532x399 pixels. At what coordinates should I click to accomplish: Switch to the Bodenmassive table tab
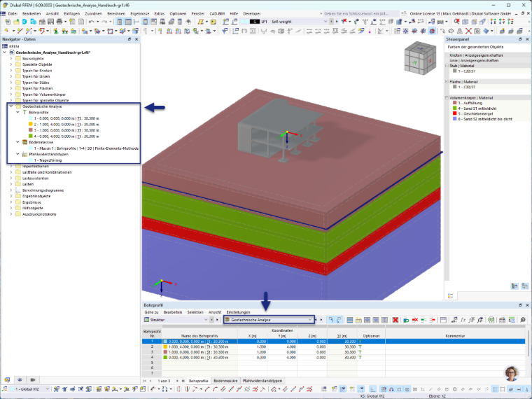225,381
